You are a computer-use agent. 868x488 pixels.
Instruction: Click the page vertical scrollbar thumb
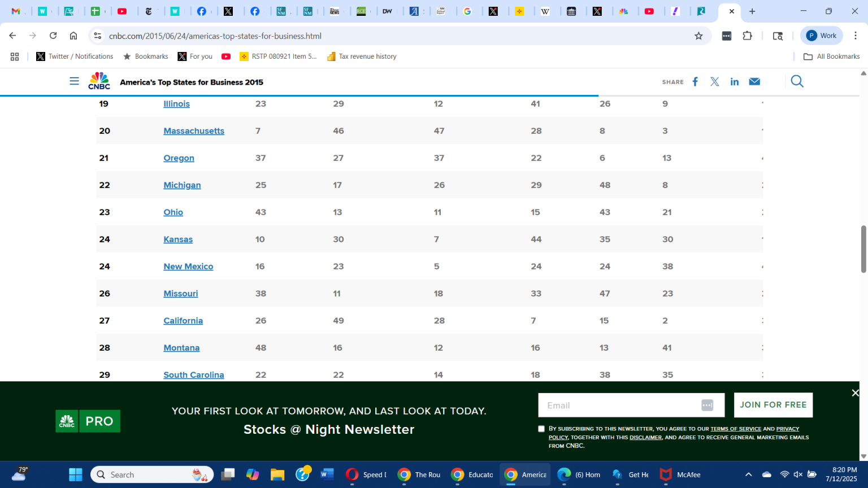click(863, 249)
